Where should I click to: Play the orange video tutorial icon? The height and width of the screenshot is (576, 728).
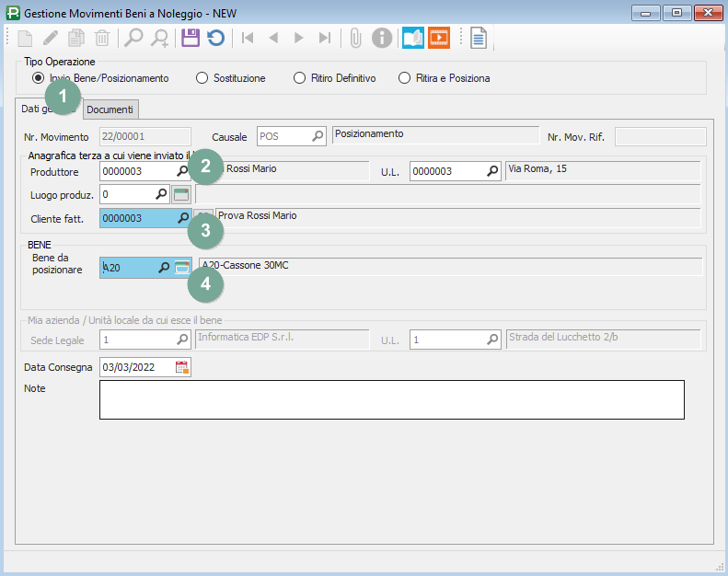[440, 38]
